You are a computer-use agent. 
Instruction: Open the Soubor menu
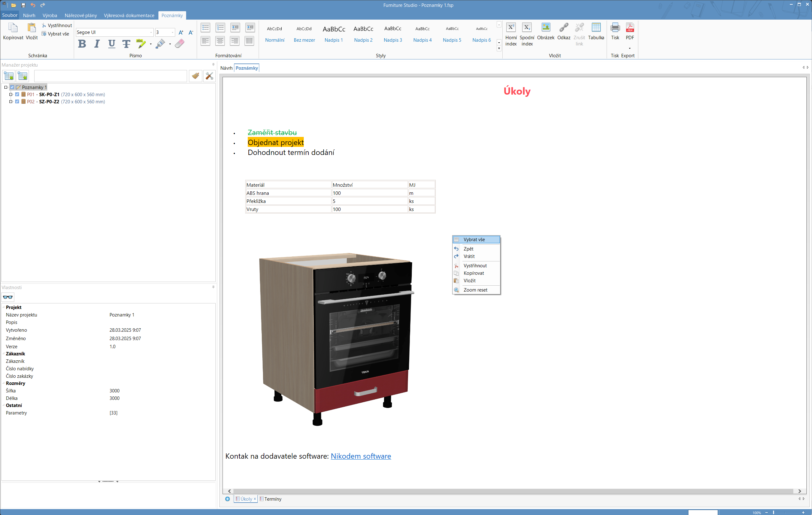point(10,15)
